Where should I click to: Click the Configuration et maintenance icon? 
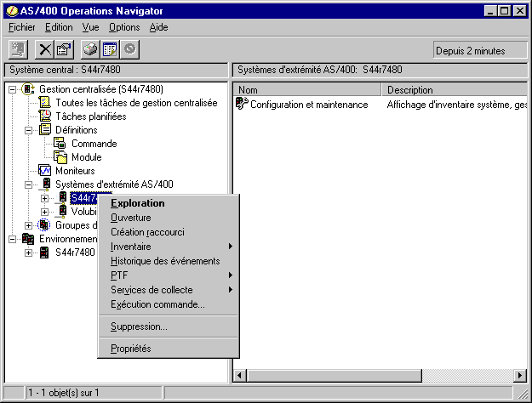point(242,104)
